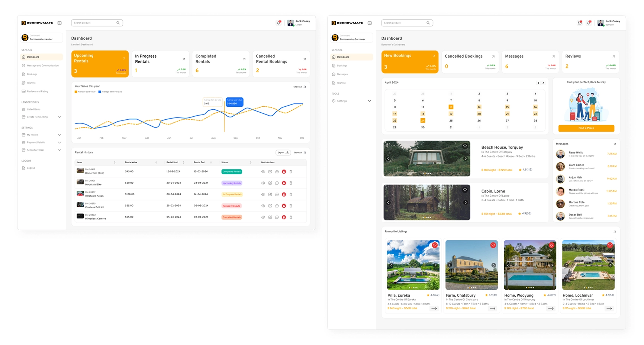644x345 pixels.
Task: Click orange Average Sale Value legend swatch
Action: coord(76,92)
